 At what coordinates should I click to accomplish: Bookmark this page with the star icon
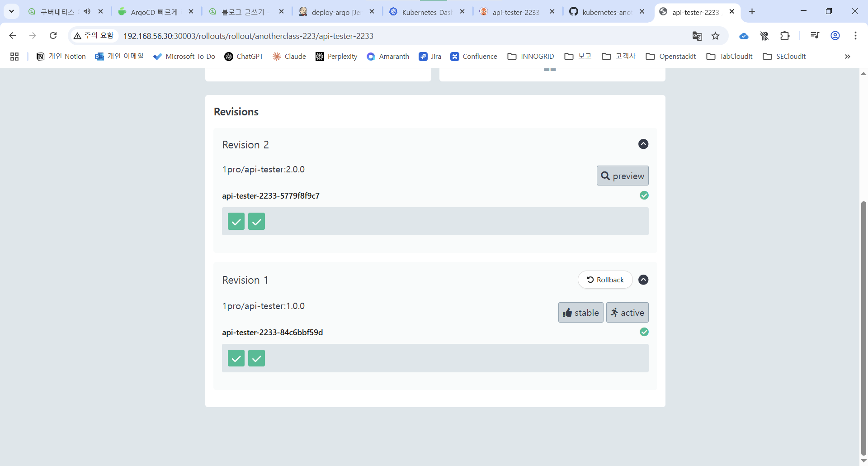715,36
